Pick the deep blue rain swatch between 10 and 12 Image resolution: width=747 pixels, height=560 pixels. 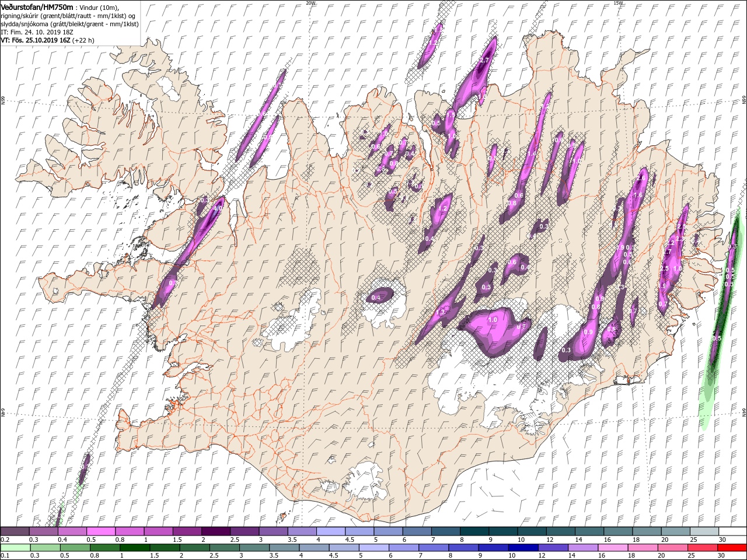pyautogui.click(x=523, y=548)
